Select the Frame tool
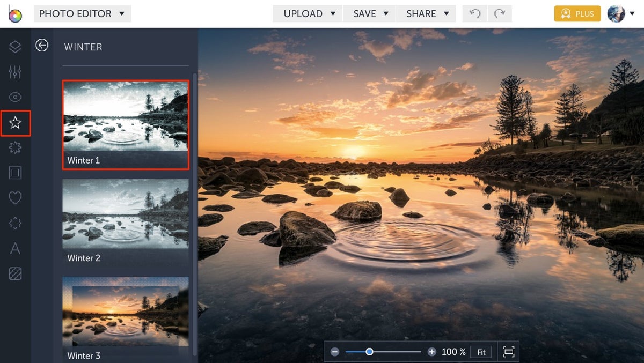Image resolution: width=644 pixels, height=363 pixels. (x=14, y=173)
